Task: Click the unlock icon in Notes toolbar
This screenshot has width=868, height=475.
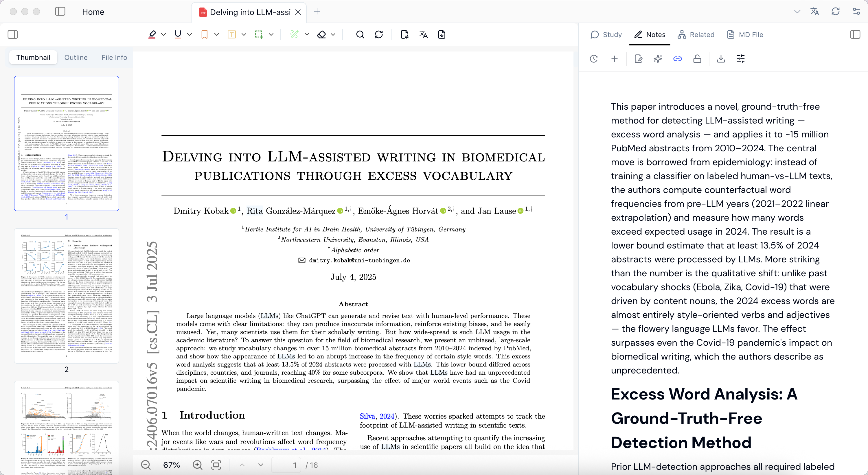Action: pyautogui.click(x=697, y=59)
